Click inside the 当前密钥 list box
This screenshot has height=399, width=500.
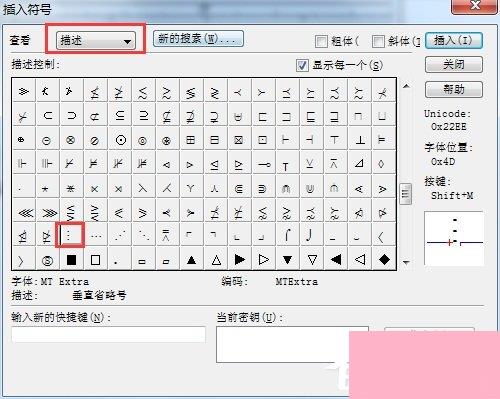[292, 344]
